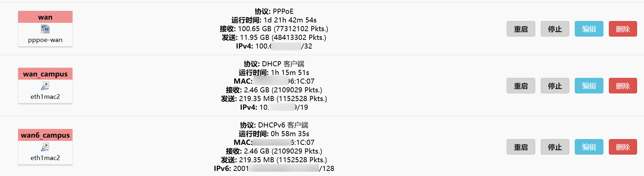Click the wan6_campus name header
This screenshot has height=176, width=644.
coord(45,135)
